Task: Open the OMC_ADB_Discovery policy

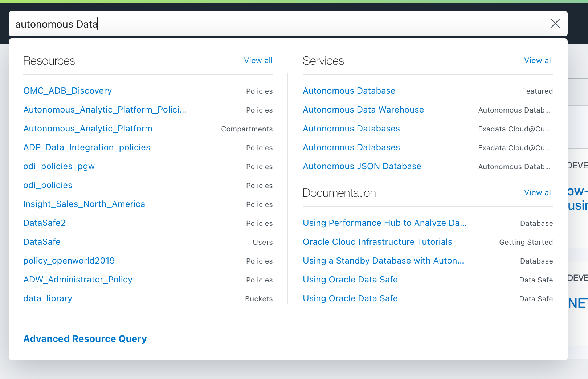Action: click(x=68, y=91)
